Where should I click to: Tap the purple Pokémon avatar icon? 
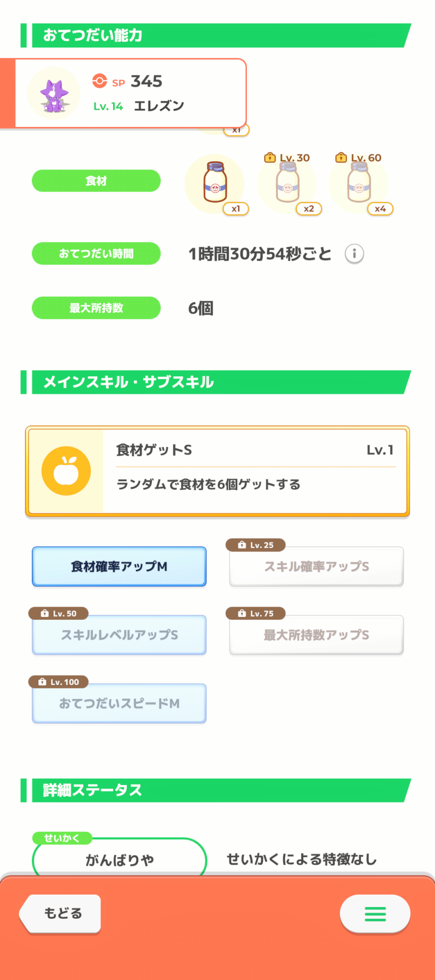[x=54, y=94]
